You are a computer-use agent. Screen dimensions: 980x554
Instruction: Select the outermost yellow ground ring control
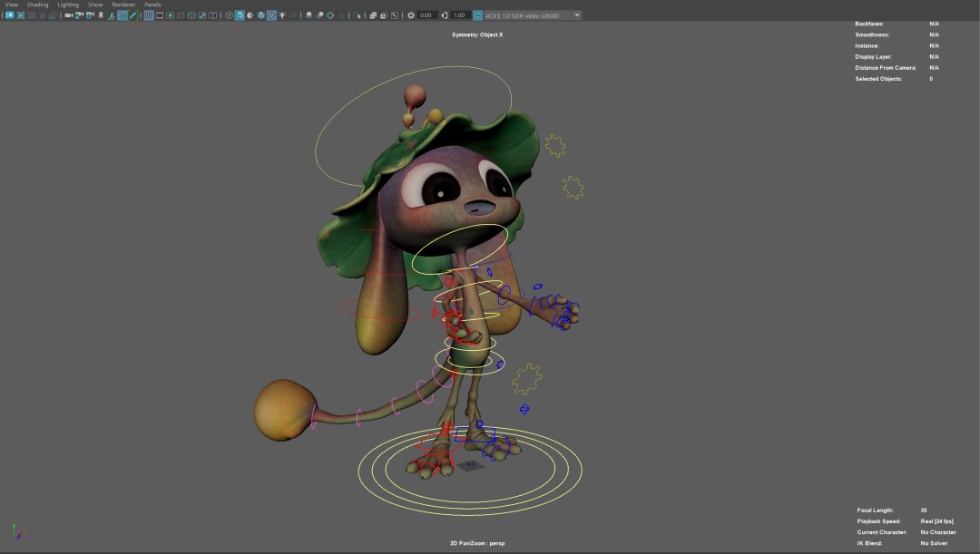click(x=470, y=471)
